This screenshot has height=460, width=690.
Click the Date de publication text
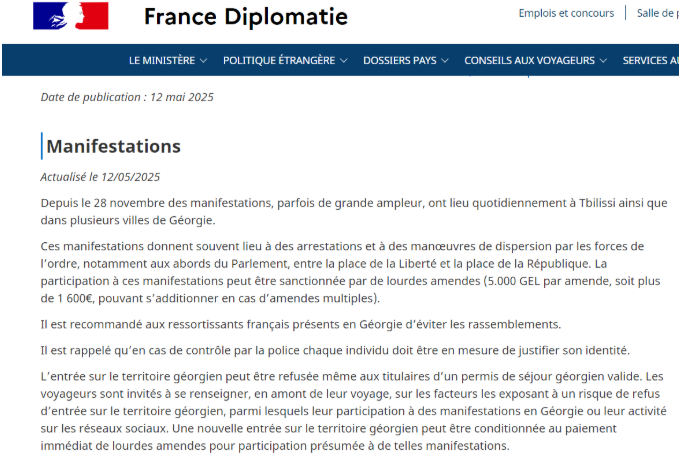click(127, 97)
